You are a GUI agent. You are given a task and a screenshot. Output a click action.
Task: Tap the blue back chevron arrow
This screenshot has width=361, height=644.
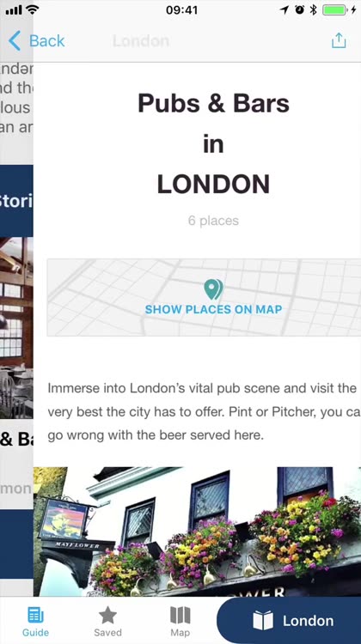15,40
